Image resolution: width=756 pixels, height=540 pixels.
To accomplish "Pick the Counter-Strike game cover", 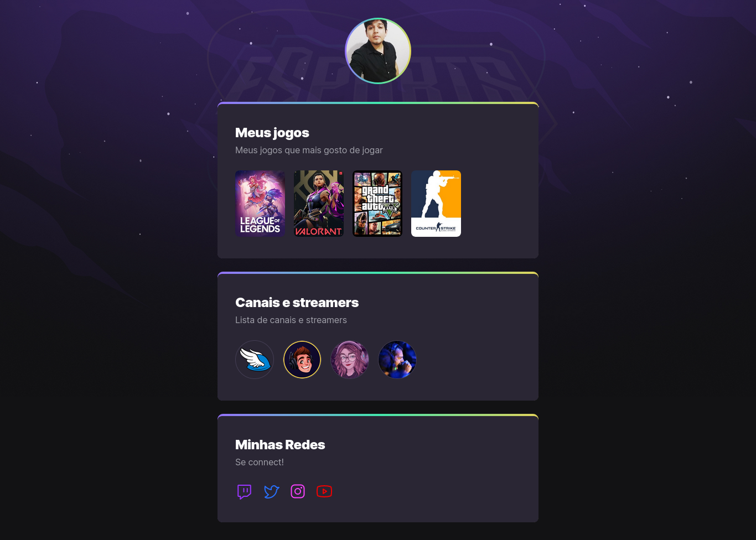I will [436, 204].
